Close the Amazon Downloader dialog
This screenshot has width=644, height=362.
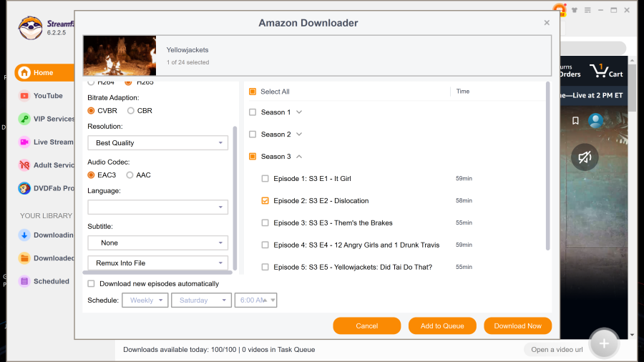coord(547,23)
